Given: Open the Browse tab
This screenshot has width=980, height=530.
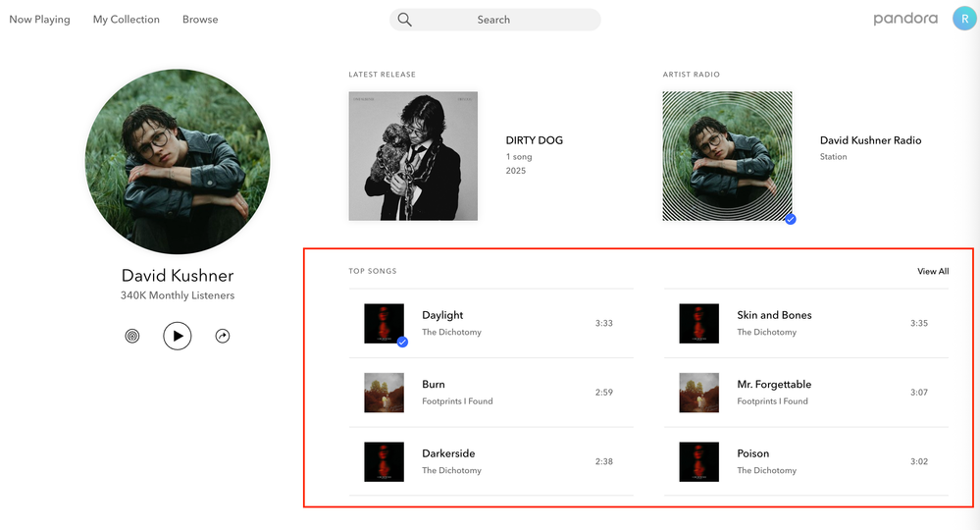Looking at the screenshot, I should [200, 20].
